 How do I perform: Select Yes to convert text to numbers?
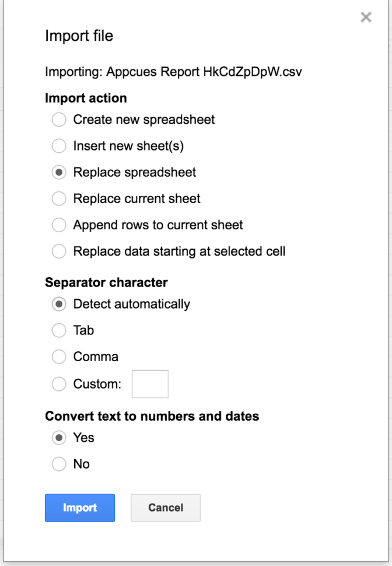click(58, 438)
